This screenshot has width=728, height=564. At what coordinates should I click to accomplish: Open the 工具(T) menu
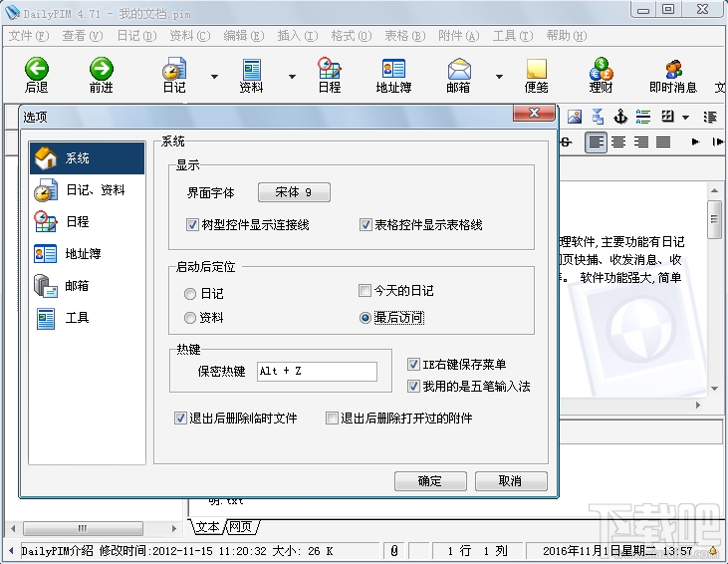pyautogui.click(x=513, y=36)
